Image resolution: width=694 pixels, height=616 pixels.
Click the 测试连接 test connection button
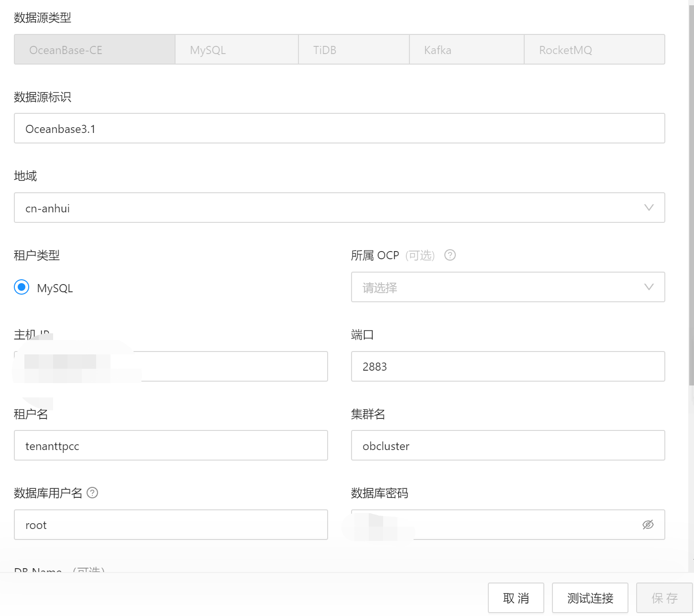tap(590, 598)
